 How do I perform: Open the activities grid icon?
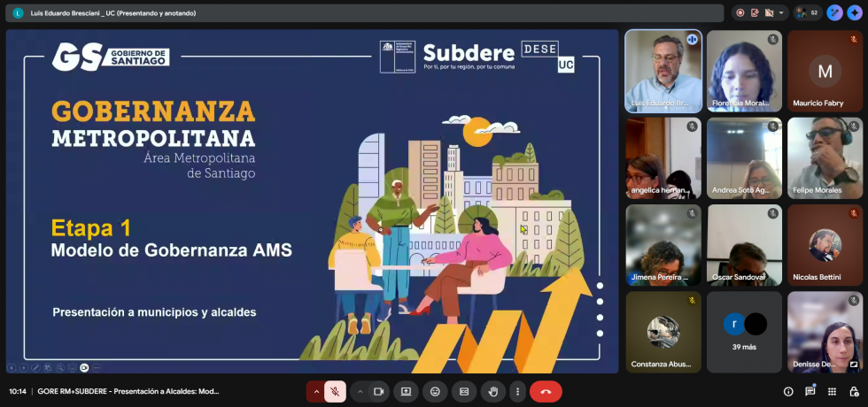(831, 391)
